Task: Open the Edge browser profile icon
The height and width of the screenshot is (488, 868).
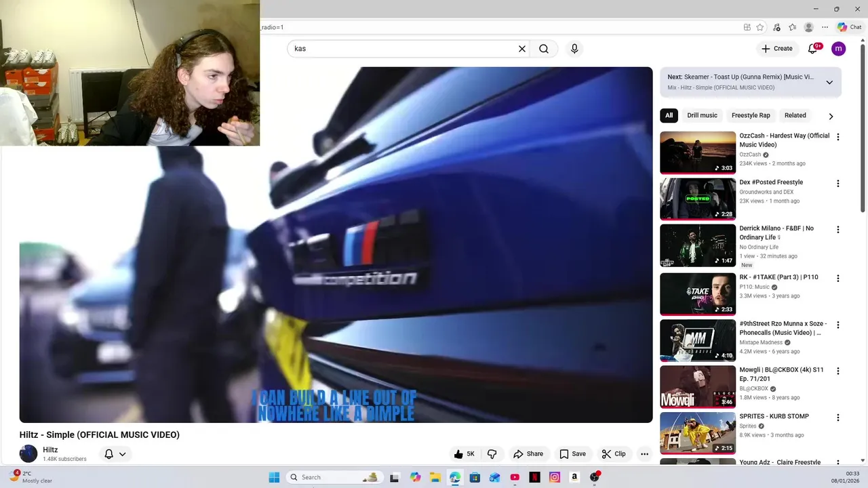Action: 808,27
